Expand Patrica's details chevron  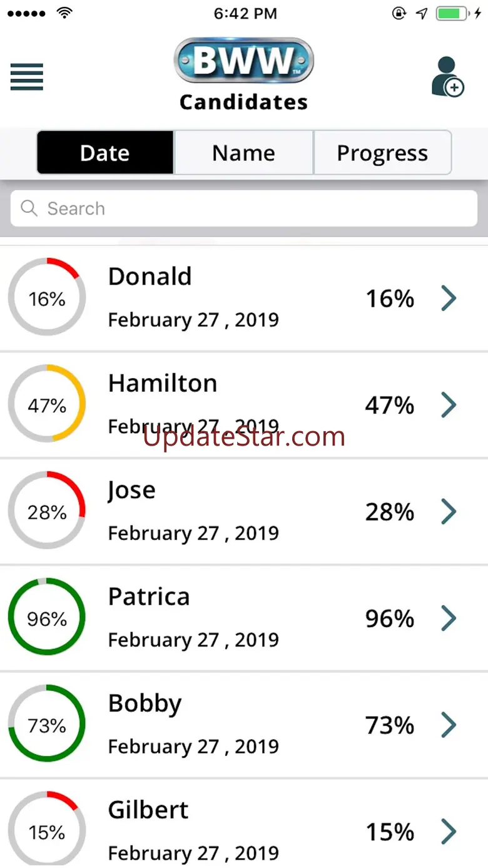point(449,618)
